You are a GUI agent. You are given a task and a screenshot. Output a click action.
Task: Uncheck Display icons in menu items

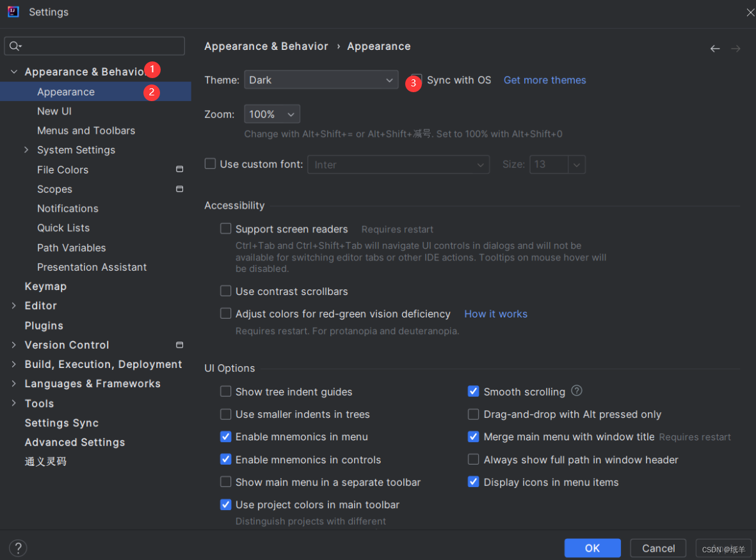(x=474, y=481)
